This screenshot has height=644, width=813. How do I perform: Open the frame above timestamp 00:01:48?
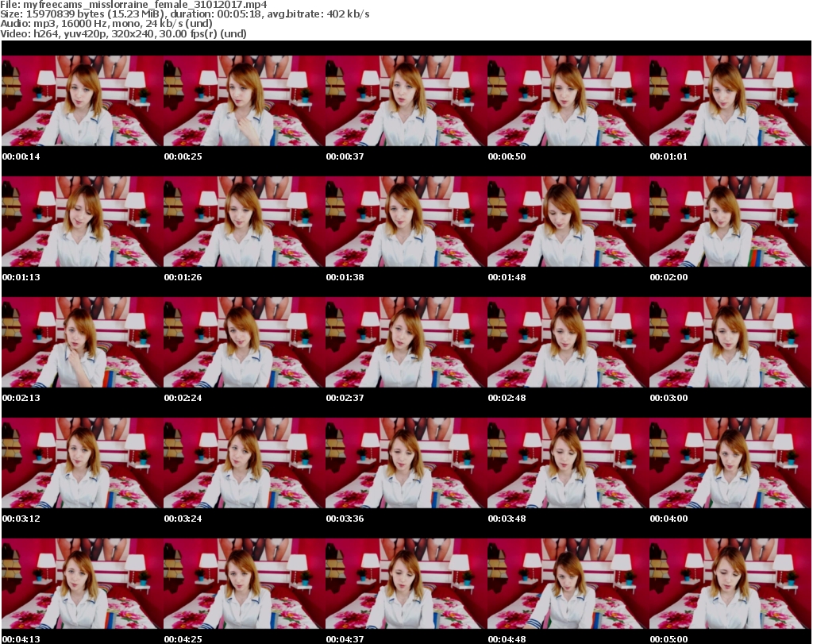click(568, 222)
